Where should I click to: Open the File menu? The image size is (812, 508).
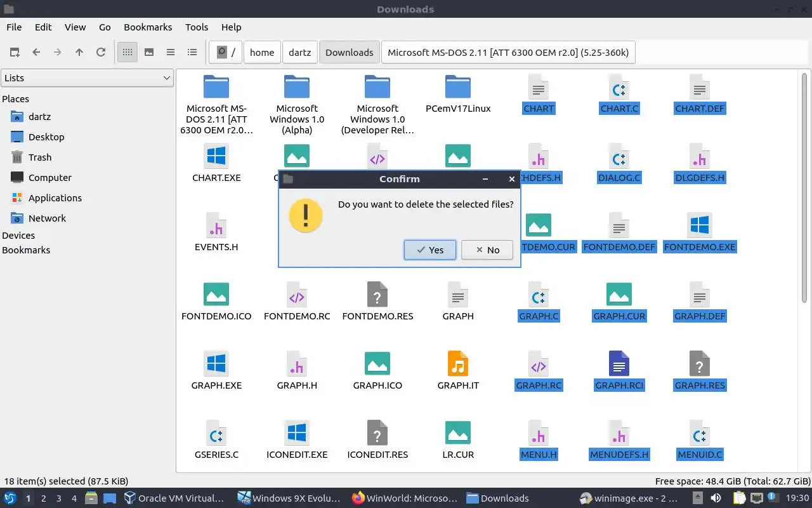tap(14, 27)
